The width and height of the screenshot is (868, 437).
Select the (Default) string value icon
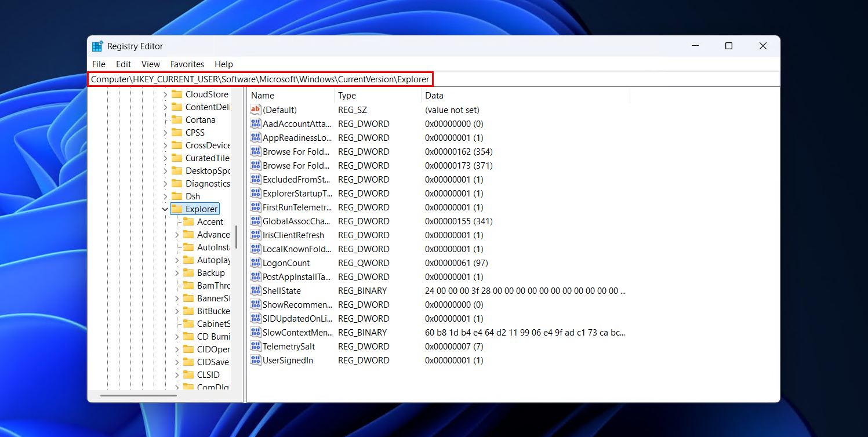click(x=256, y=110)
